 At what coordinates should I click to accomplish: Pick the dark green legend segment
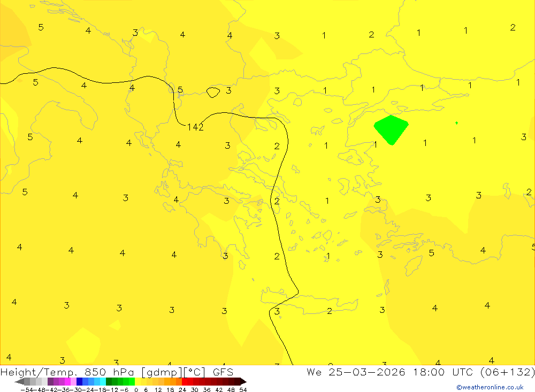pos(109,381)
